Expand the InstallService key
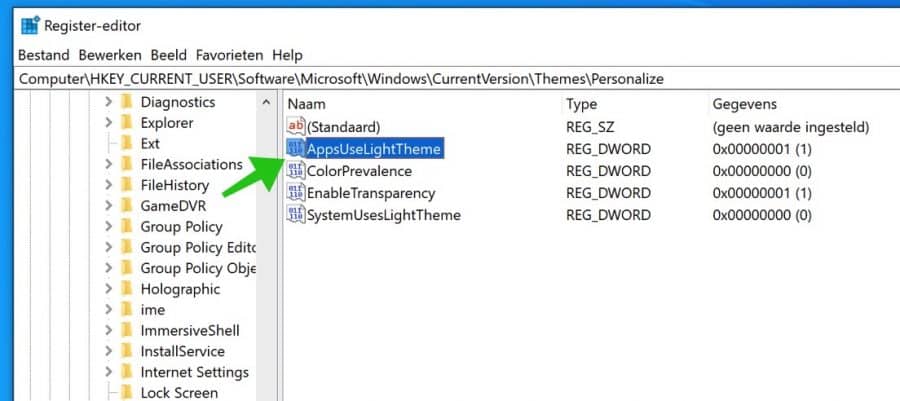The image size is (900, 401). (x=108, y=351)
